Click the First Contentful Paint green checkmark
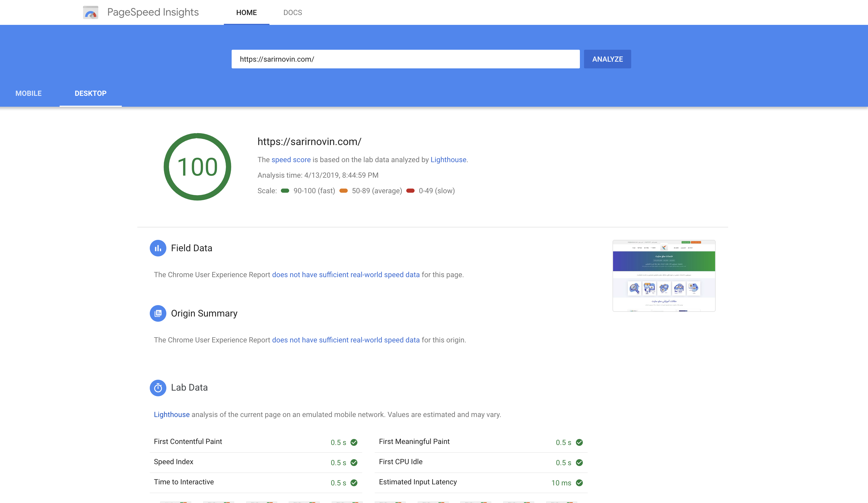This screenshot has width=868, height=503. (354, 442)
